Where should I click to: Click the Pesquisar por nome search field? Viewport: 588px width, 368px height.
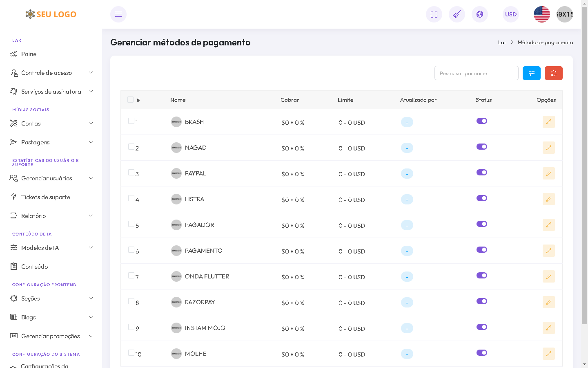[476, 73]
